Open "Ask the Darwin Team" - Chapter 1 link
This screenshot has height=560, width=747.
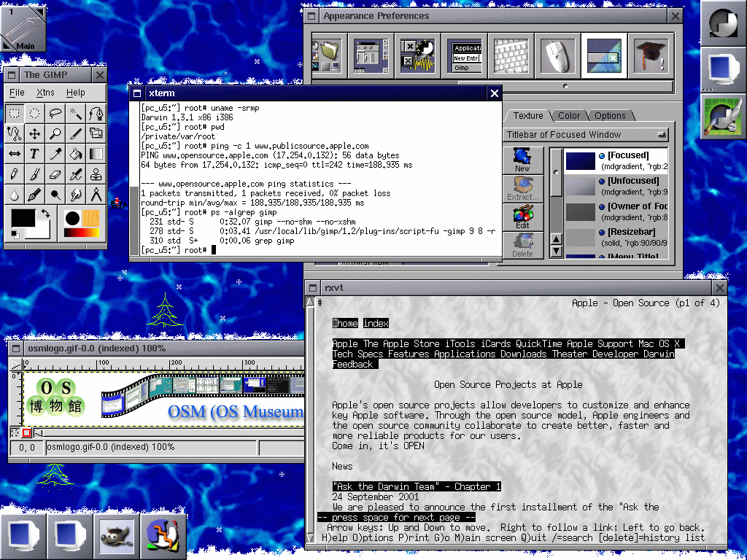coord(417,486)
